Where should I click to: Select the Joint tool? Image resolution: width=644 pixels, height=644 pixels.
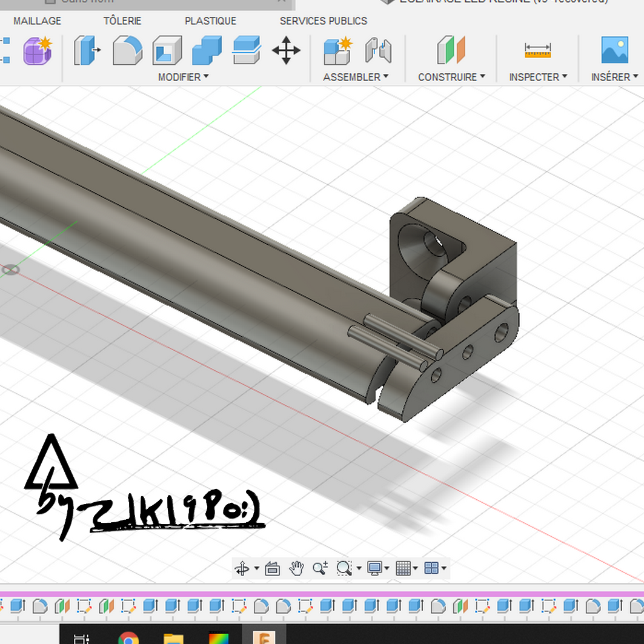(378, 50)
